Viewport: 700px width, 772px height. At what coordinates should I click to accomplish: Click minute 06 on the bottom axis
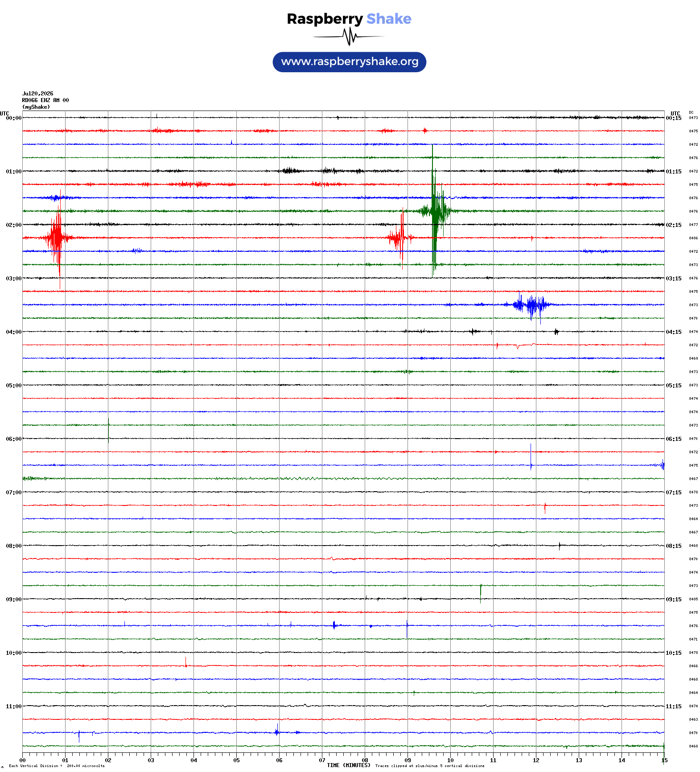tap(279, 760)
